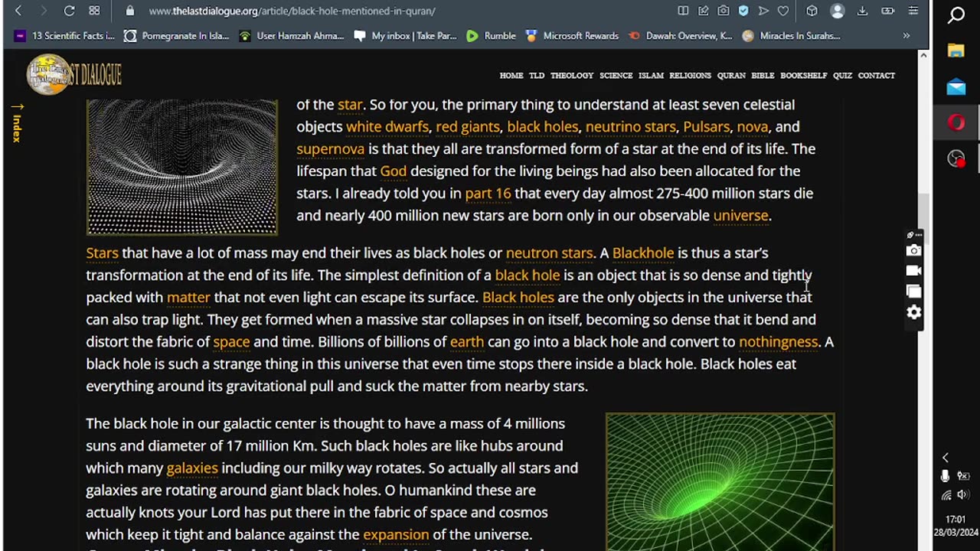
Task: Open volume control speaker icon
Action: click(x=964, y=495)
